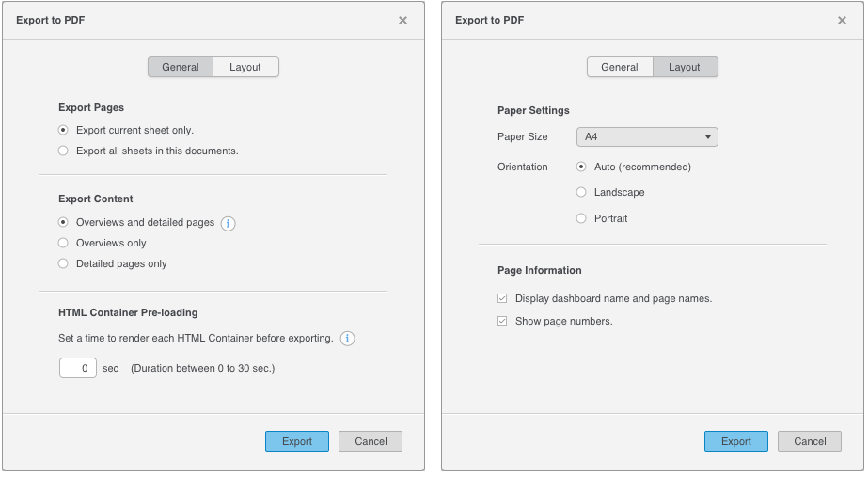Select Auto (recommended) orientation

point(581,167)
